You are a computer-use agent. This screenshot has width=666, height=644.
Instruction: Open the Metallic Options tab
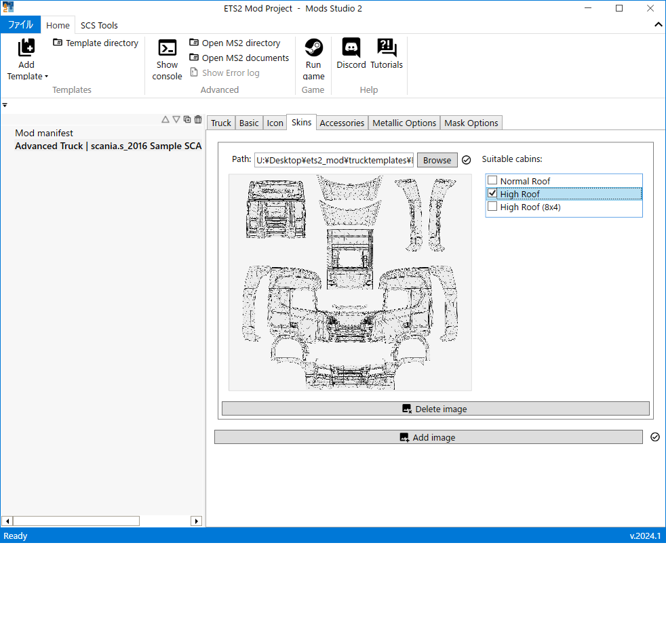[x=404, y=123]
